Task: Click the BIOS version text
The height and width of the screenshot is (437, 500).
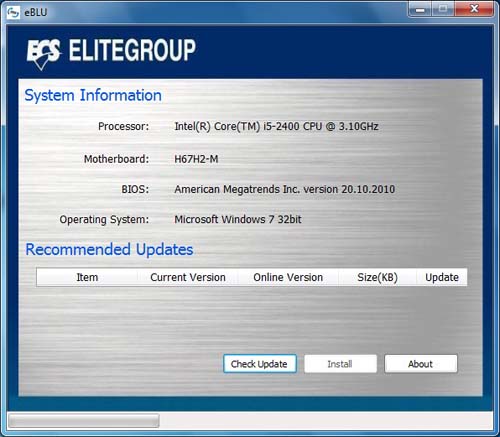Action: 285,189
